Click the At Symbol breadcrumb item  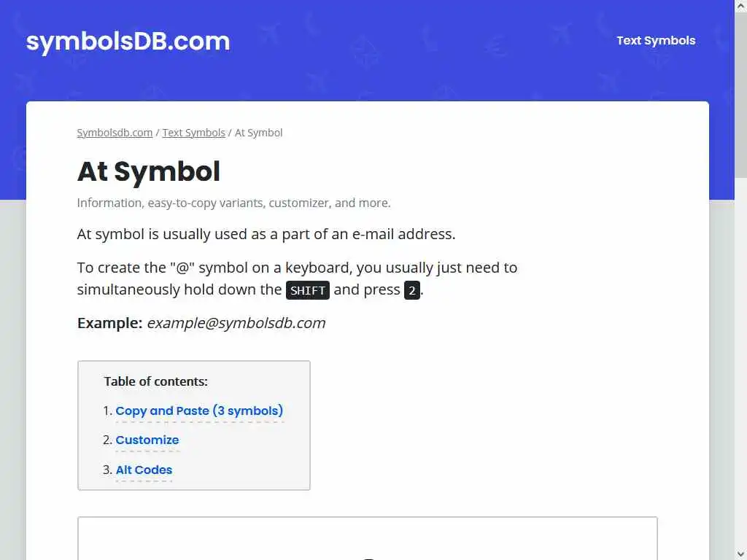tap(258, 133)
